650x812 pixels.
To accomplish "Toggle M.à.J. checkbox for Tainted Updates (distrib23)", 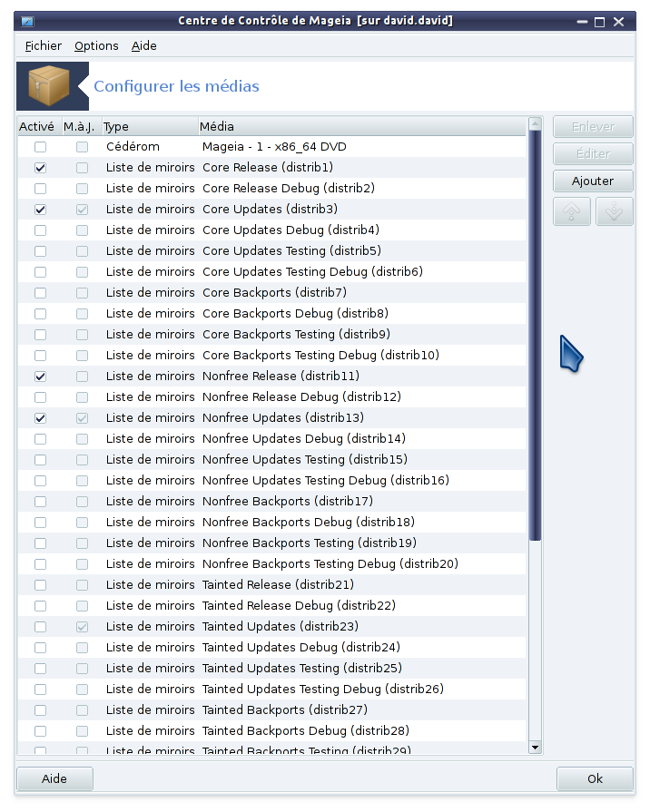I will pos(82,627).
